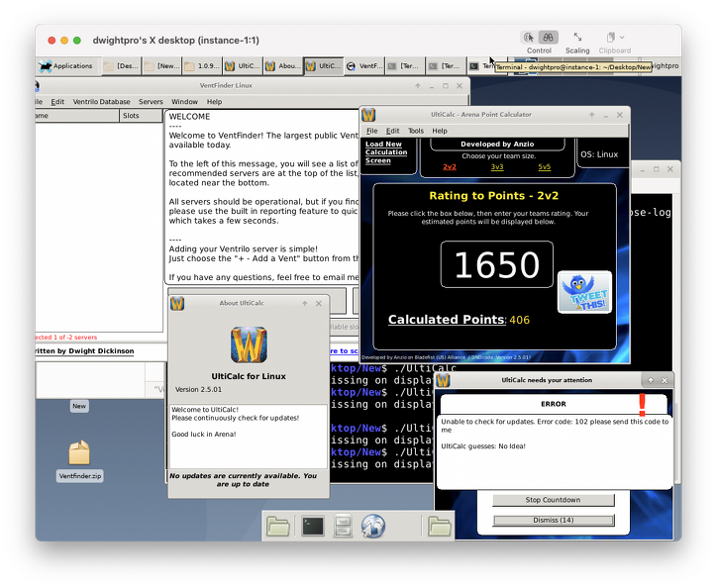
Task: Select the 2v2 team size
Action: pyautogui.click(x=450, y=167)
